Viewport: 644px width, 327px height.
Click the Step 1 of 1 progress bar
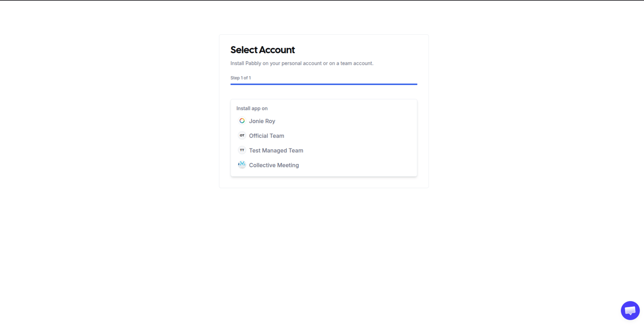(324, 84)
